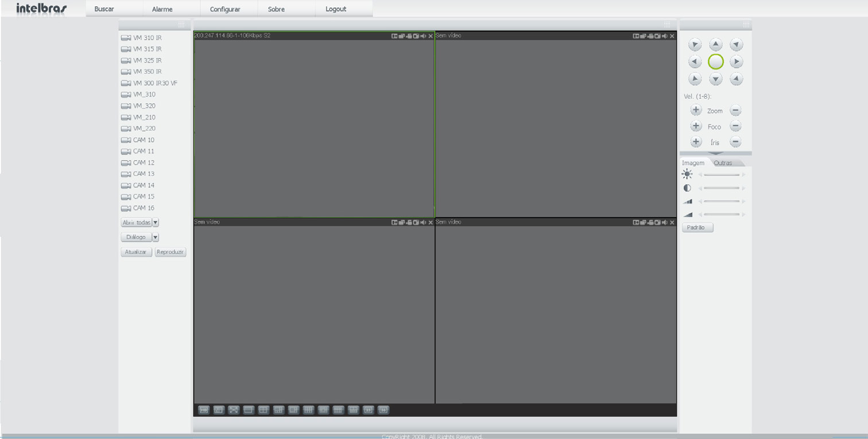Select 36-window layout
The height and width of the screenshot is (439, 868).
tap(383, 410)
